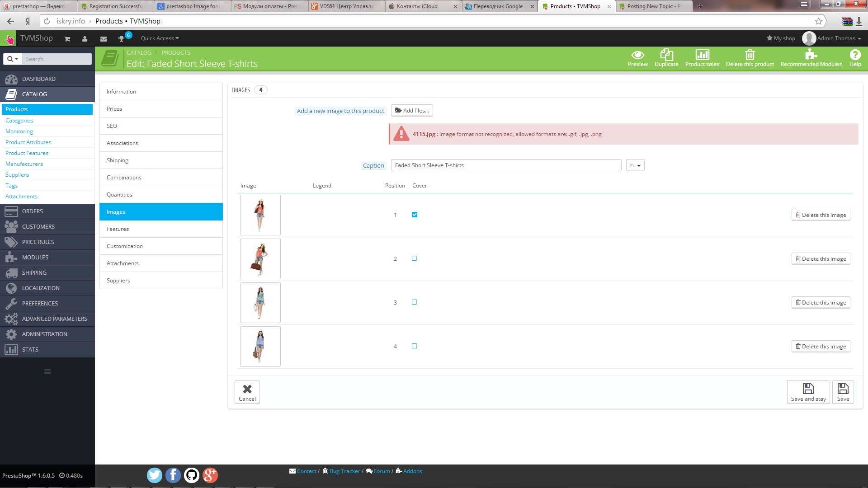The width and height of the screenshot is (868, 488).
Task: Switch to the Combinations tab
Action: 124,178
